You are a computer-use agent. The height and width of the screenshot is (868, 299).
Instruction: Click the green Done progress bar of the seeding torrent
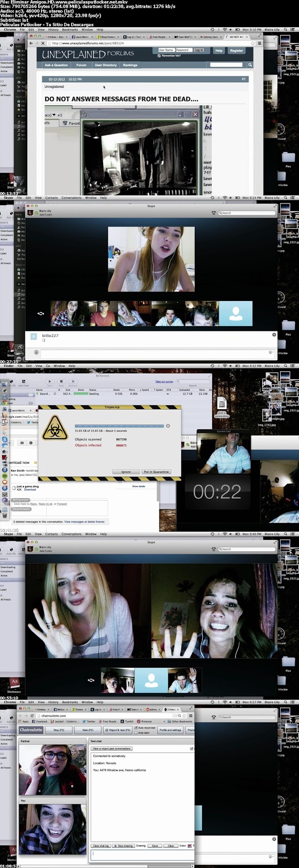[x=80, y=394]
